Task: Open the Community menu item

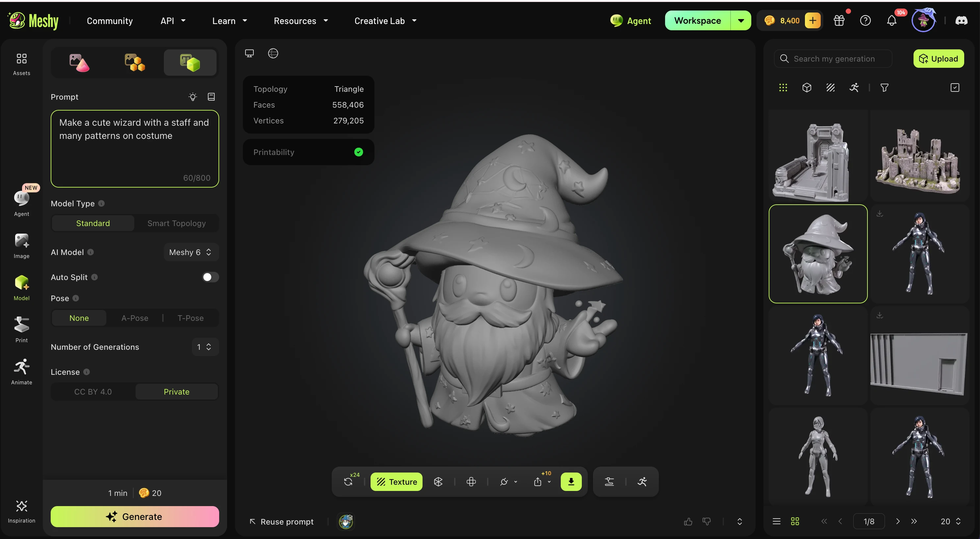Action: tap(110, 21)
